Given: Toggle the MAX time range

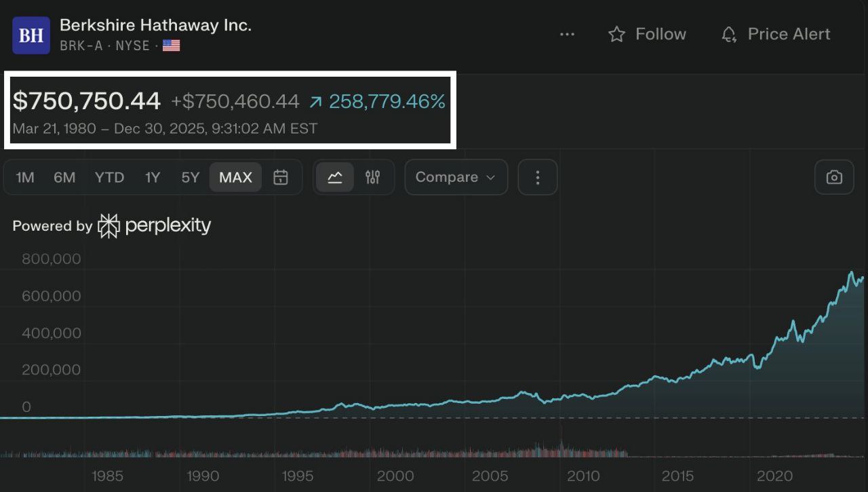Looking at the screenshot, I should click(235, 177).
